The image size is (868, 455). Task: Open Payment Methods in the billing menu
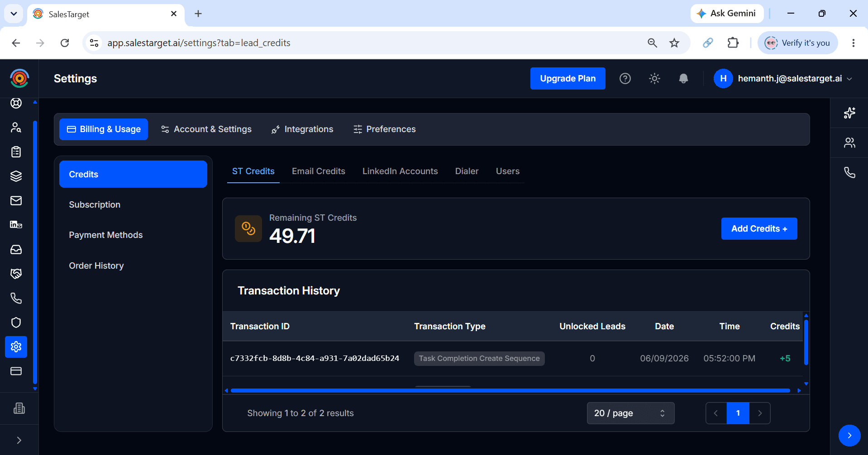133,235
